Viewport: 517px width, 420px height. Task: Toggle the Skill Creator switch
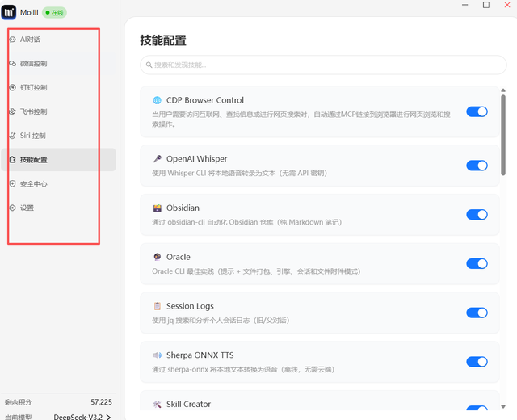point(477,408)
